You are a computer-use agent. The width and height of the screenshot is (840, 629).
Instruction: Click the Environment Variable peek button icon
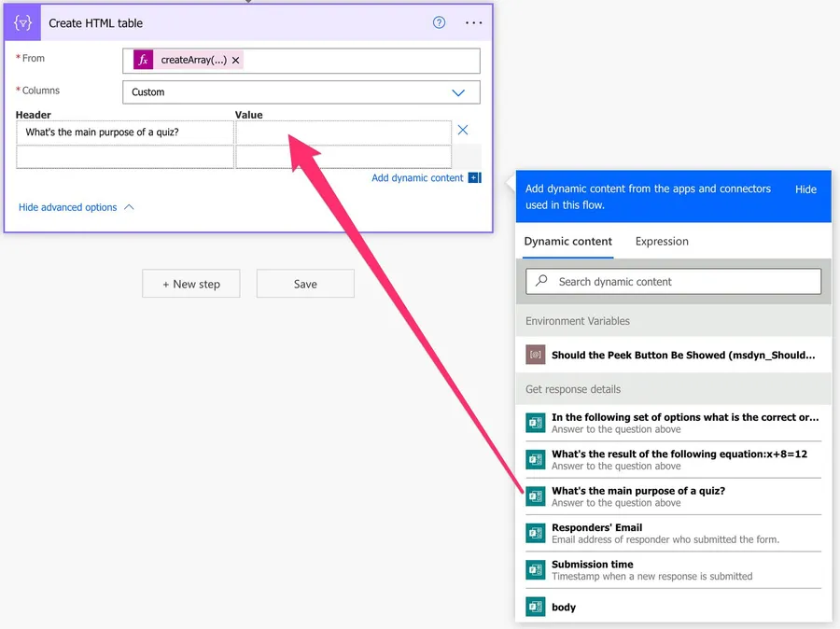[535, 355]
